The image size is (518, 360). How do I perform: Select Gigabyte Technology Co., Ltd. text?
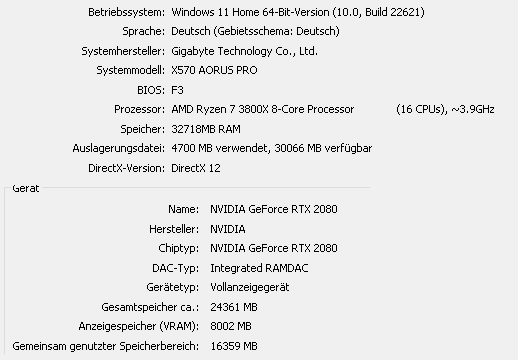[x=244, y=51]
